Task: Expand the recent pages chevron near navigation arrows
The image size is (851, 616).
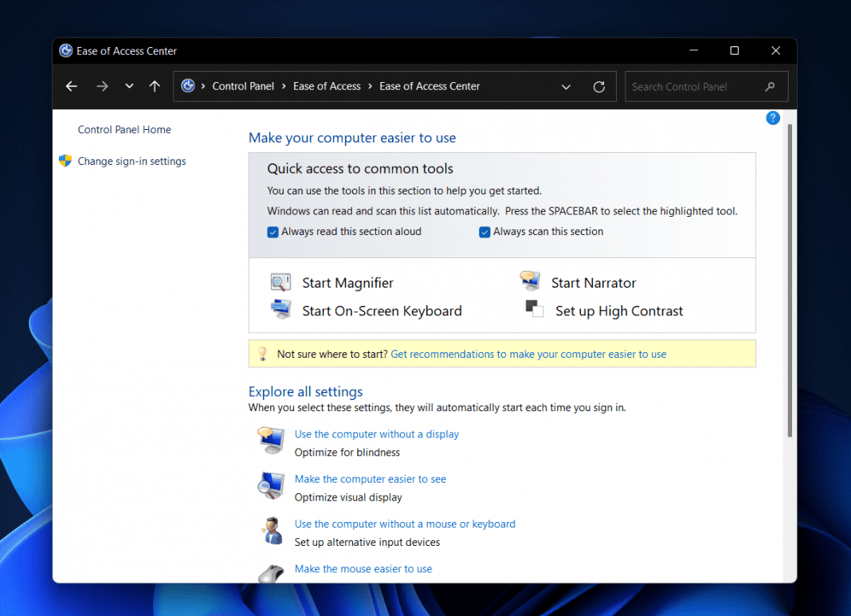Action: (x=129, y=86)
